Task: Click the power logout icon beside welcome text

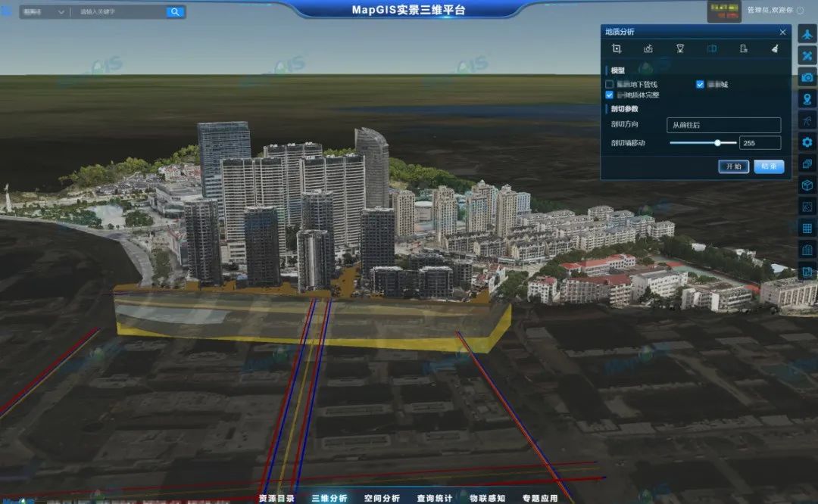Action: click(x=801, y=11)
